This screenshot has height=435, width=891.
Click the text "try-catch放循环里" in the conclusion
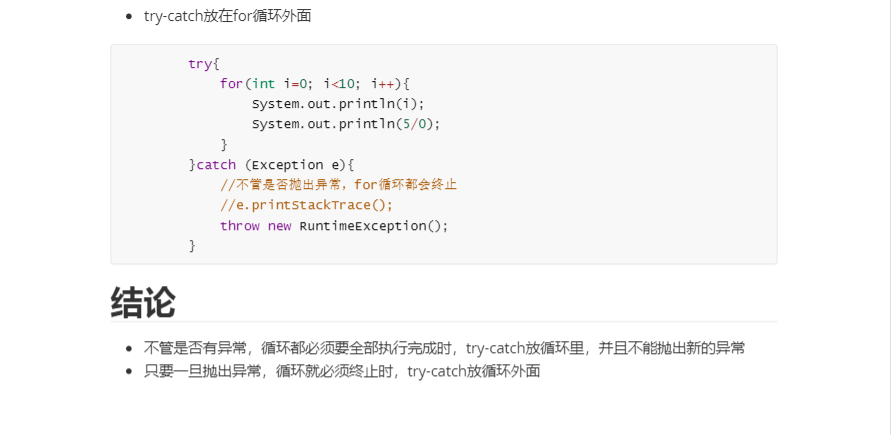[x=527, y=348]
